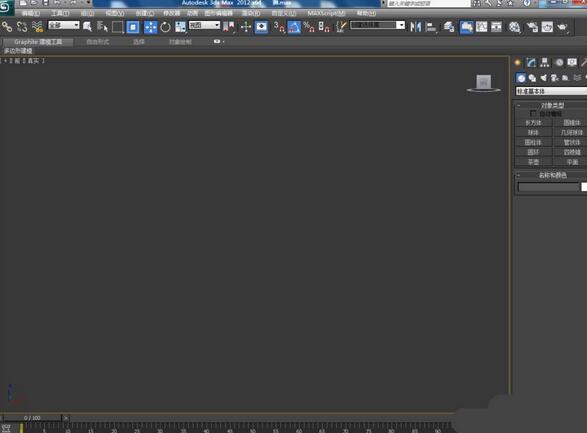
Task: Select the Mirror tool icon
Action: tap(416, 27)
